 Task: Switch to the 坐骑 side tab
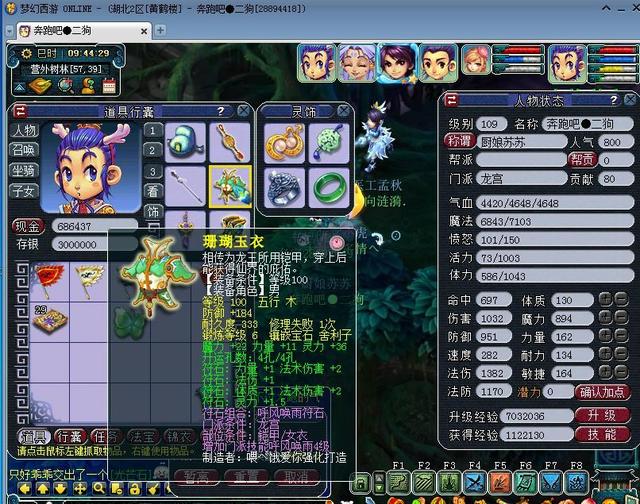(x=24, y=170)
